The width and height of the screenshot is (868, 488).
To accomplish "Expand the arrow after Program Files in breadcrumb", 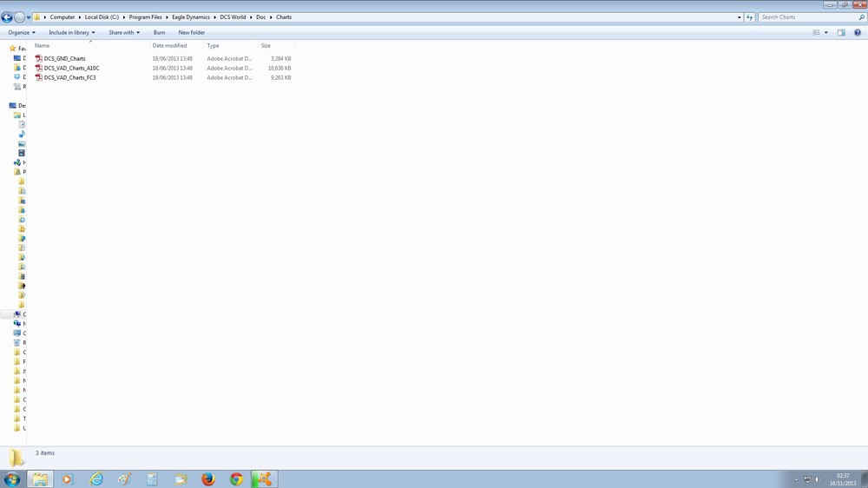I will coord(168,17).
